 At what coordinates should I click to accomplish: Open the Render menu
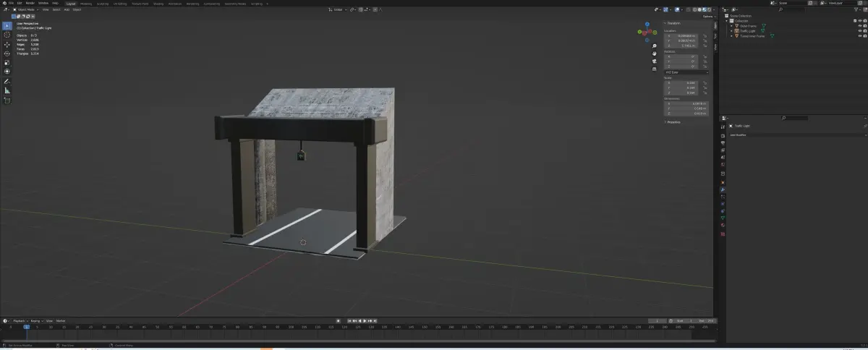(32, 3)
